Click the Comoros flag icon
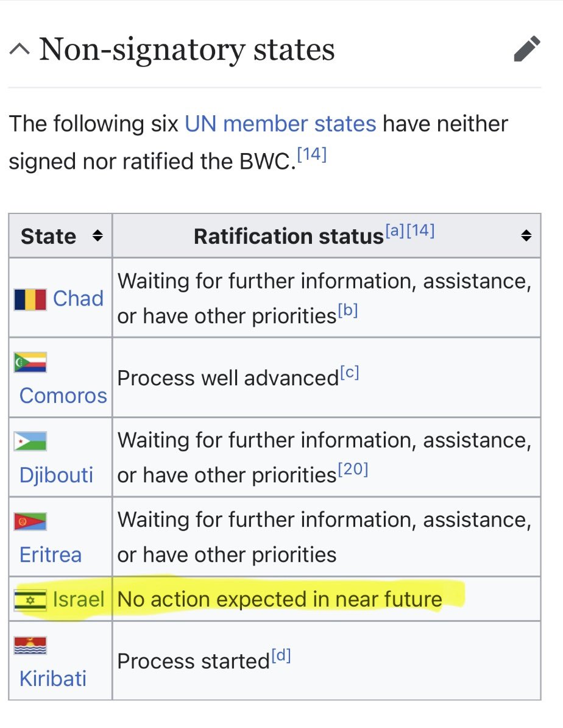563x728 pixels. [30, 363]
